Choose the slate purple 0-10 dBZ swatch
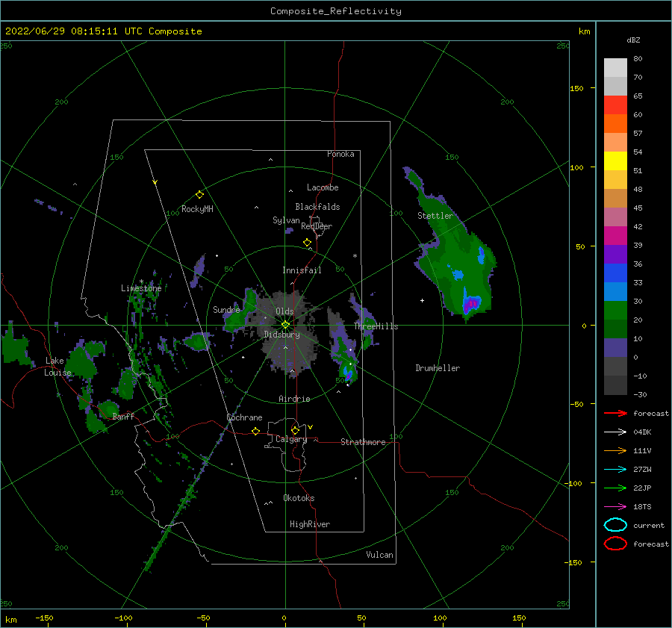 (x=615, y=348)
